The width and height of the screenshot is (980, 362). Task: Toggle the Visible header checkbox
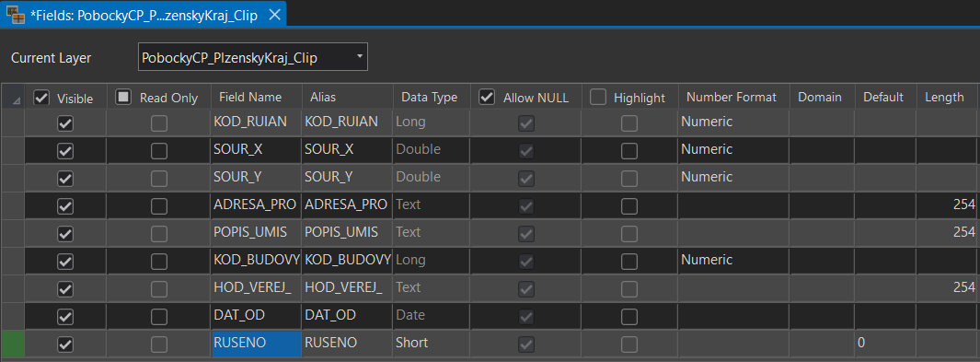tap(41, 98)
